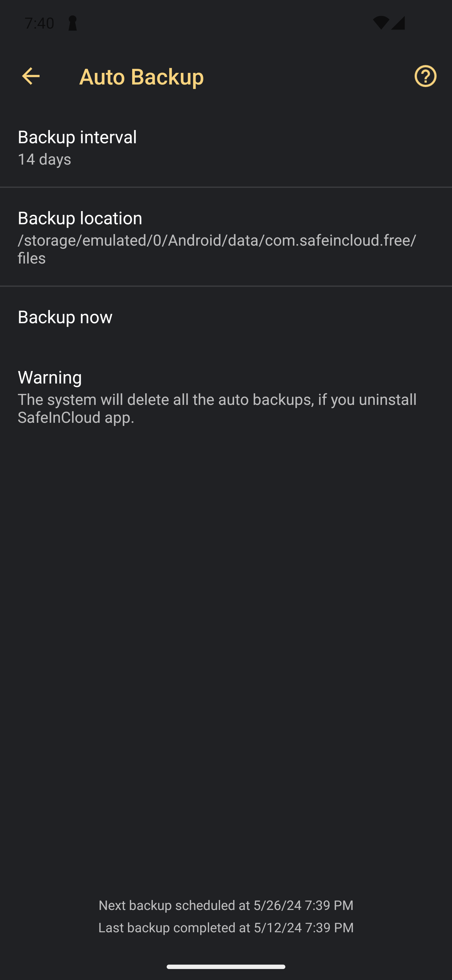452x980 pixels.
Task: Open the Backup interval setting
Action: pos(226,148)
